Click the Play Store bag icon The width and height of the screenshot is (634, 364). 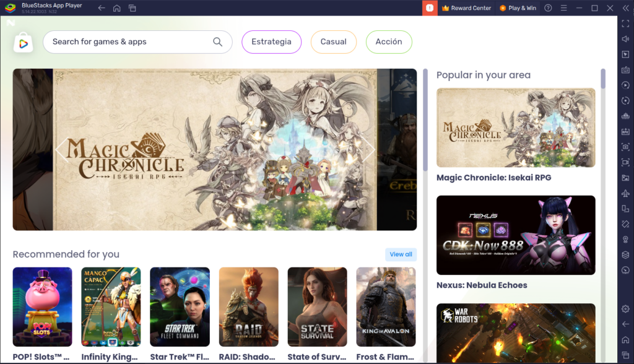tap(23, 43)
